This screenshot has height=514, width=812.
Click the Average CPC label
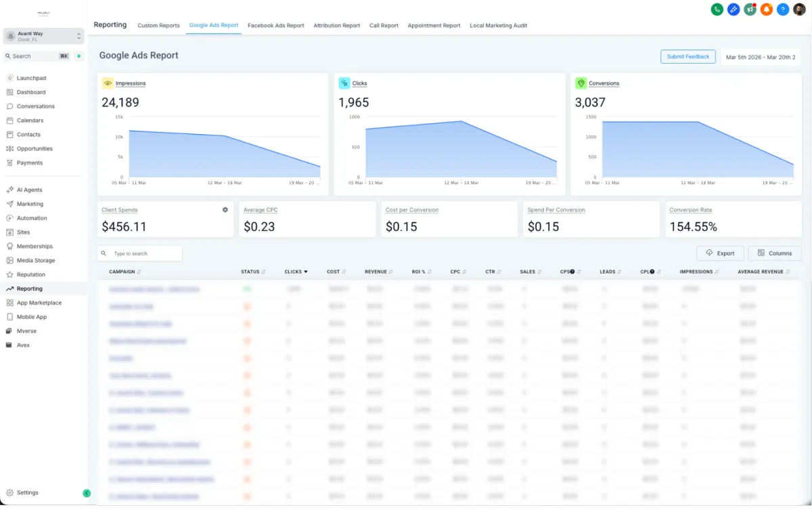click(261, 210)
